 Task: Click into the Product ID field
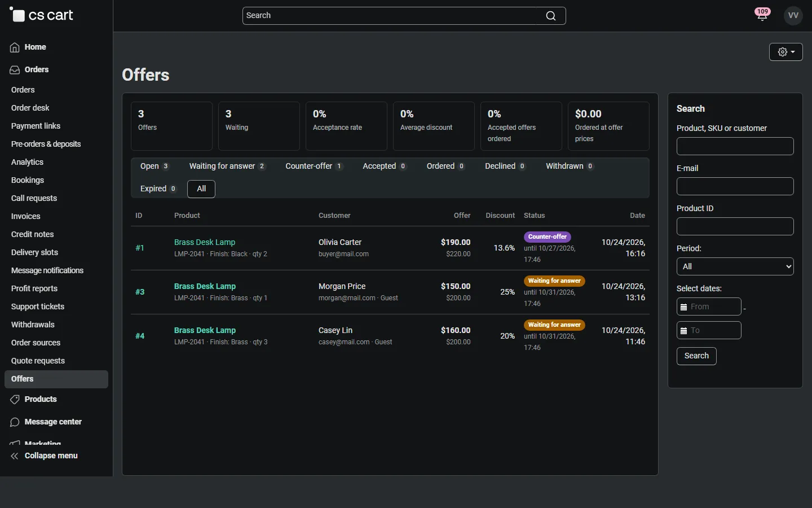[x=735, y=226]
